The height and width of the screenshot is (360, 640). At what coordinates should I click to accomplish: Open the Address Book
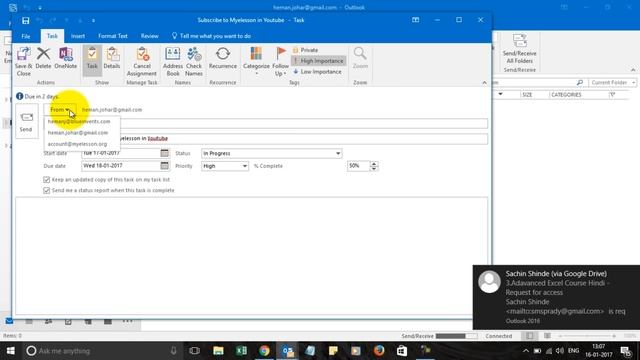(173, 61)
